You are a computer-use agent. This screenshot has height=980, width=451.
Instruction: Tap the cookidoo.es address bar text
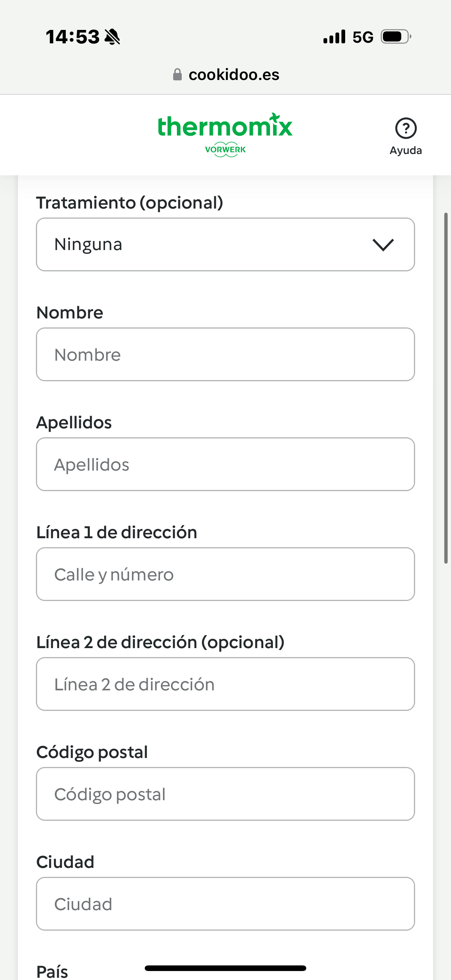[x=234, y=75]
